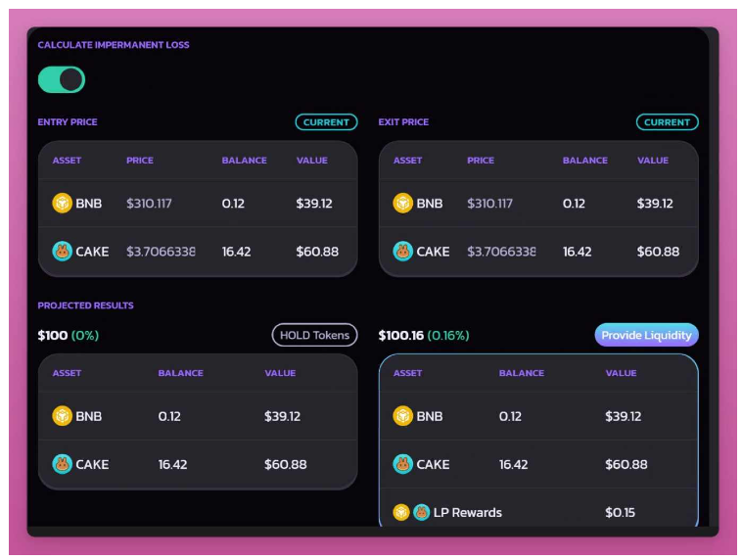Click the BNB icon in HOLD Tokens results
Image resolution: width=742 pixels, height=560 pixels.
click(62, 416)
